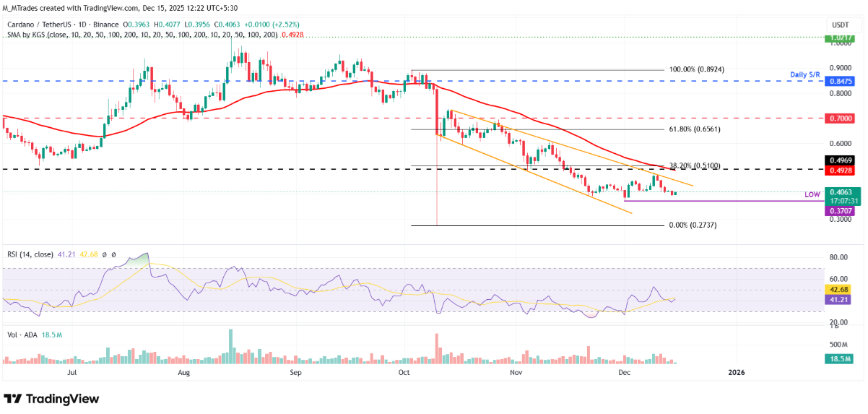Click the USDT currency label
This screenshot has width=868, height=414.
tap(838, 25)
